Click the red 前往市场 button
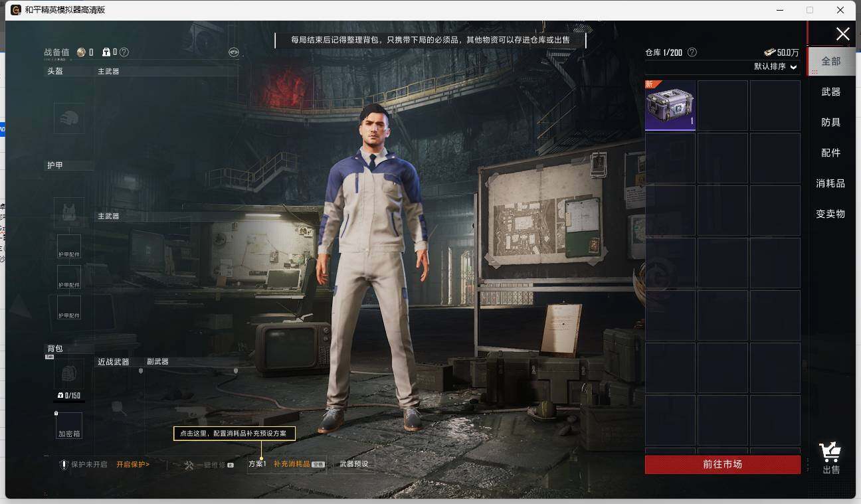Viewport: 861px width, 504px height. click(x=723, y=464)
